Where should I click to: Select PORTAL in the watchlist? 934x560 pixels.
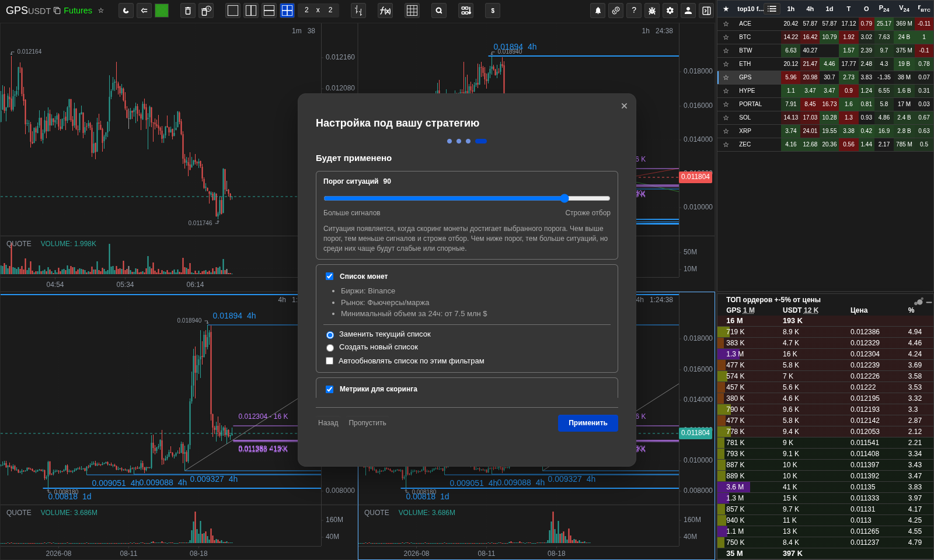(x=750, y=104)
